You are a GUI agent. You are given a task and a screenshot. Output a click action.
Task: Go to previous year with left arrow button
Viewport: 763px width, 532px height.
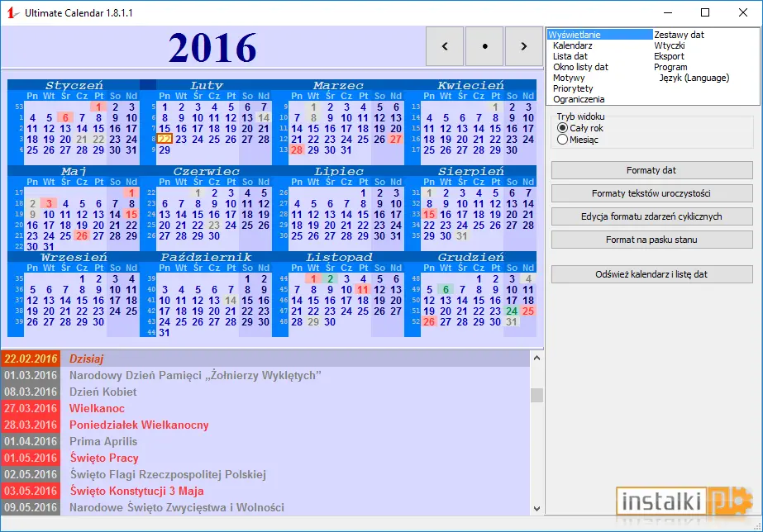pos(445,46)
